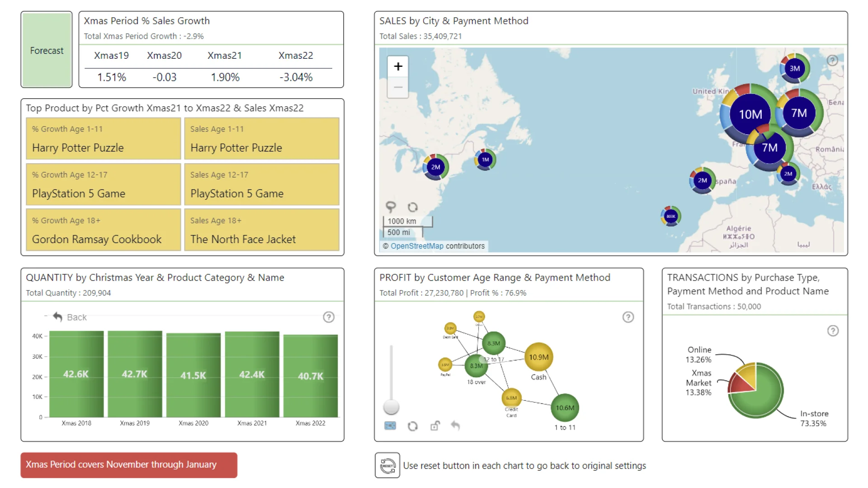Image resolution: width=868 pixels, height=488 pixels.
Task: Click the 1.51% growth value
Action: point(112,77)
